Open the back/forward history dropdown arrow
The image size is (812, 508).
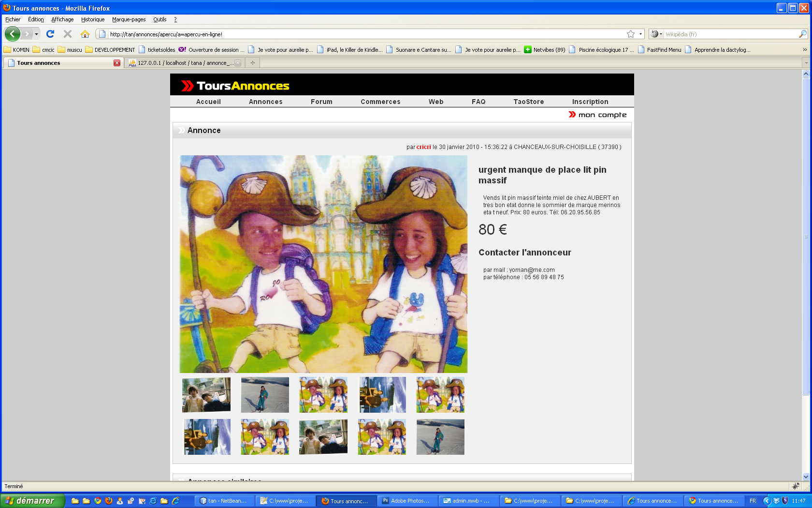click(36, 34)
